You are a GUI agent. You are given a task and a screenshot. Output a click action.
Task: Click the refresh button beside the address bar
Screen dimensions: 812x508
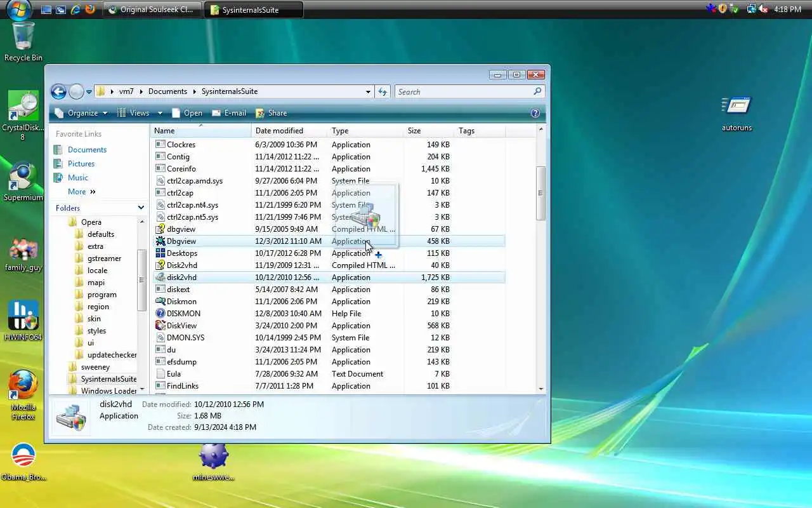[383, 91]
